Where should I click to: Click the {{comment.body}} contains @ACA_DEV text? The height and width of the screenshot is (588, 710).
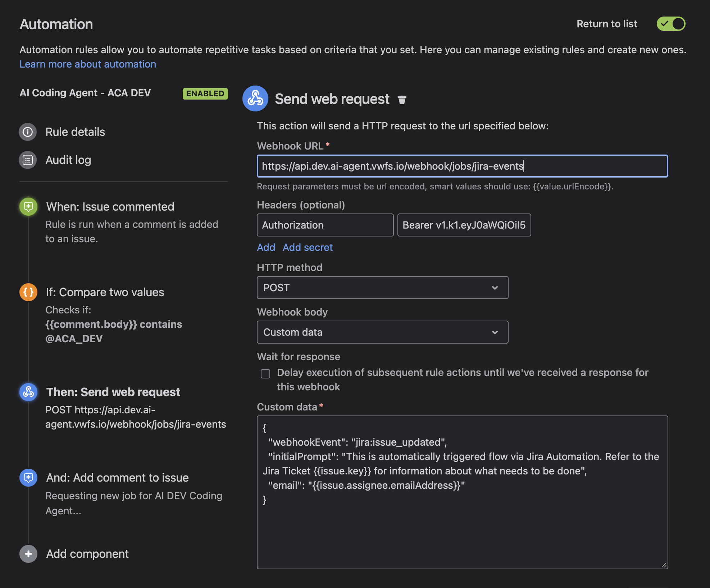114,331
